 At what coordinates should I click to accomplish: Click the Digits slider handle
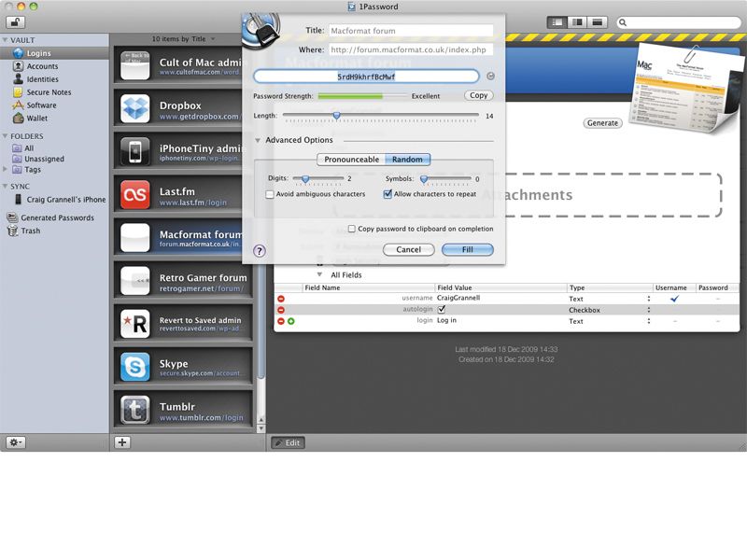[x=305, y=178]
